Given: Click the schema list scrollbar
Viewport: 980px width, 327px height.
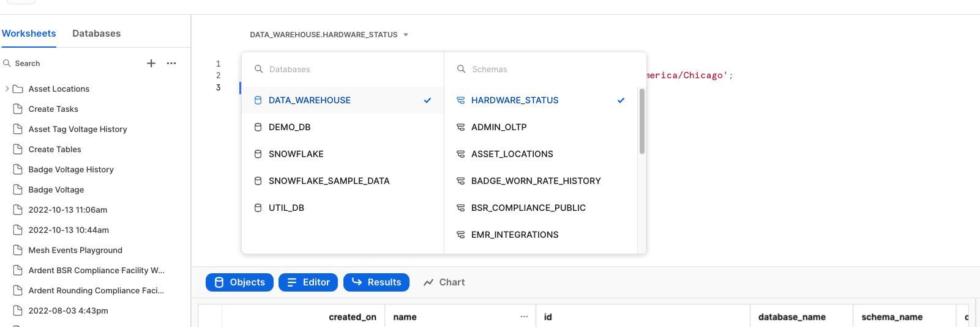Looking at the screenshot, I should point(641,122).
